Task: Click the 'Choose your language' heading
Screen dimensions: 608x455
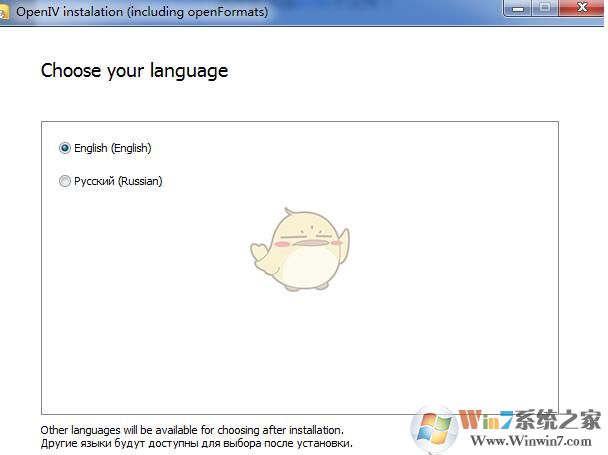Action: coord(134,71)
